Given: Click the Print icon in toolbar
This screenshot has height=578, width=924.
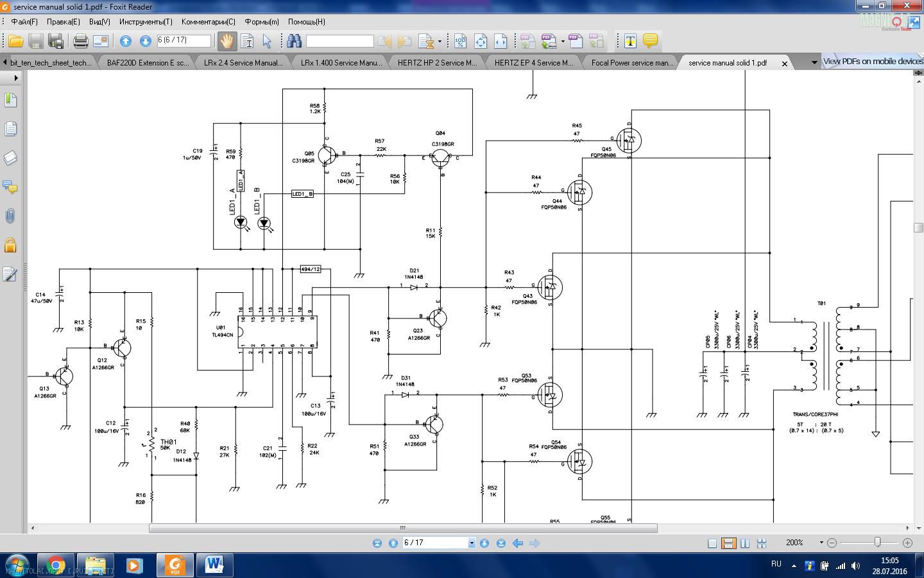Looking at the screenshot, I should (x=80, y=41).
